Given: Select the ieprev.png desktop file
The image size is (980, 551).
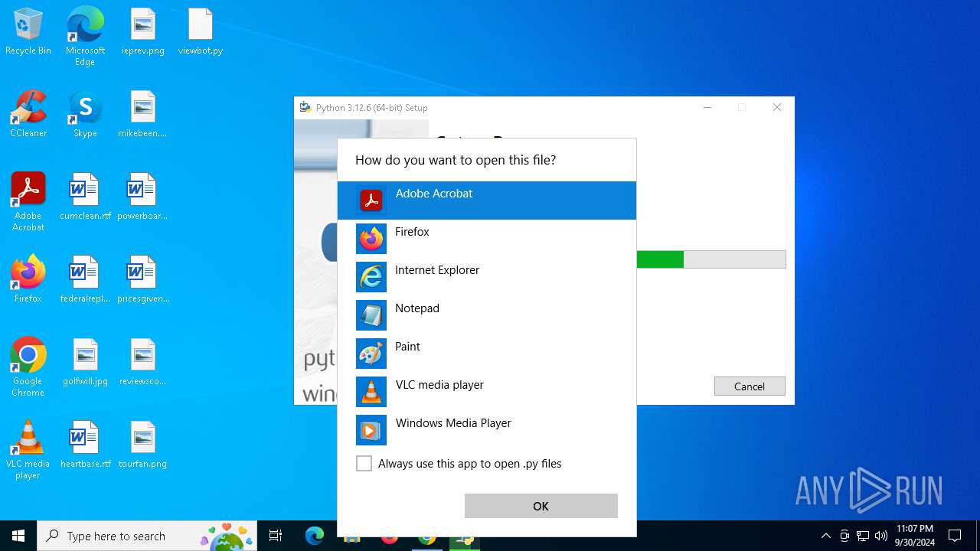Looking at the screenshot, I should click(x=143, y=32).
